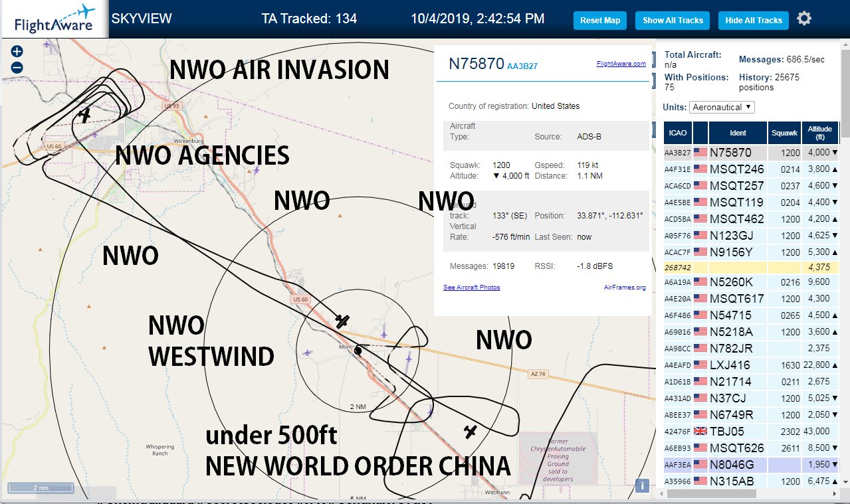Select the MSQT626 aircraft row
This screenshot has height=504, width=850.
[751, 448]
